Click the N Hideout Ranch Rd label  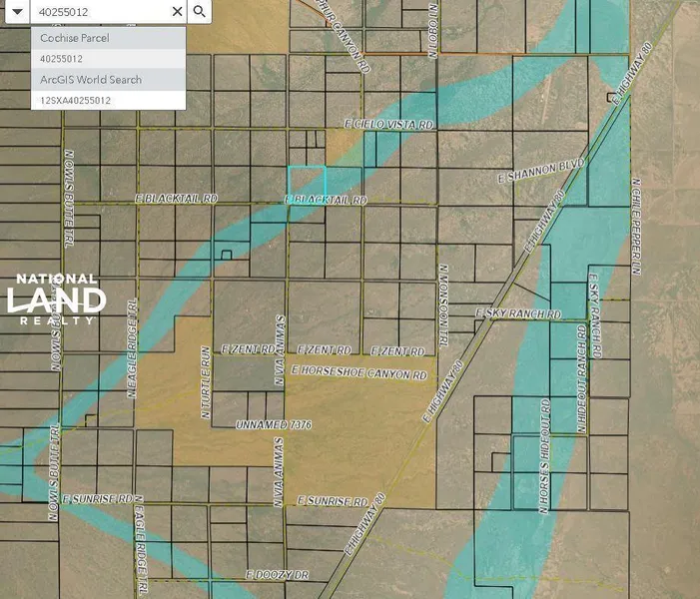[x=580, y=378]
